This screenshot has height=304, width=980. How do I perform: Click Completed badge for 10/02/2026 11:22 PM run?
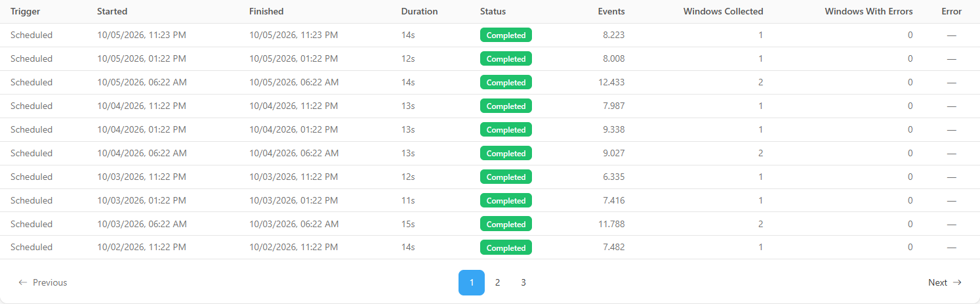[506, 248]
